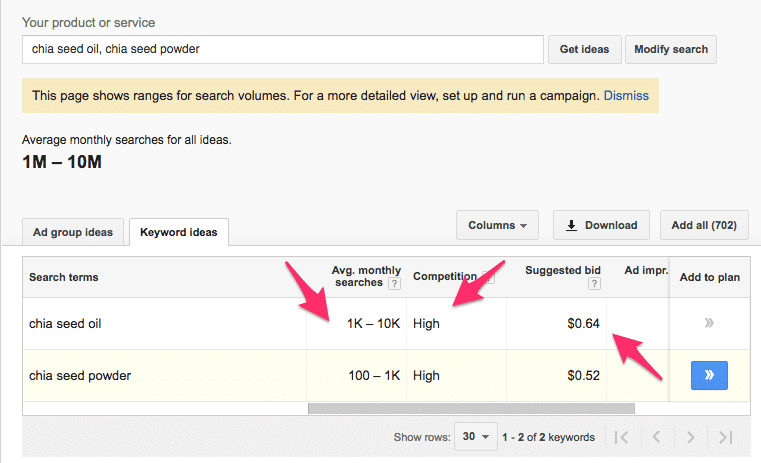Click the horizontal scrollbar under the keyword table
The image size is (761, 463).
pos(471,408)
